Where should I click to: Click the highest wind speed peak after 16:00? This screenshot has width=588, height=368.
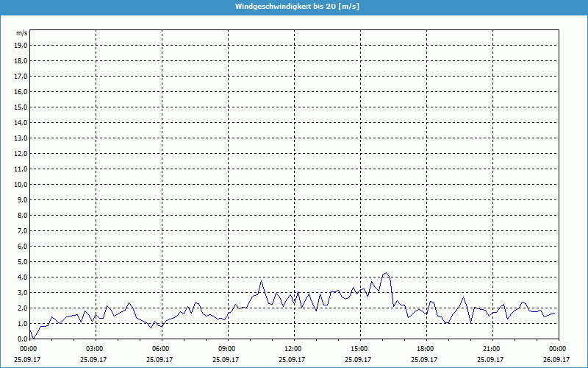[386, 273]
